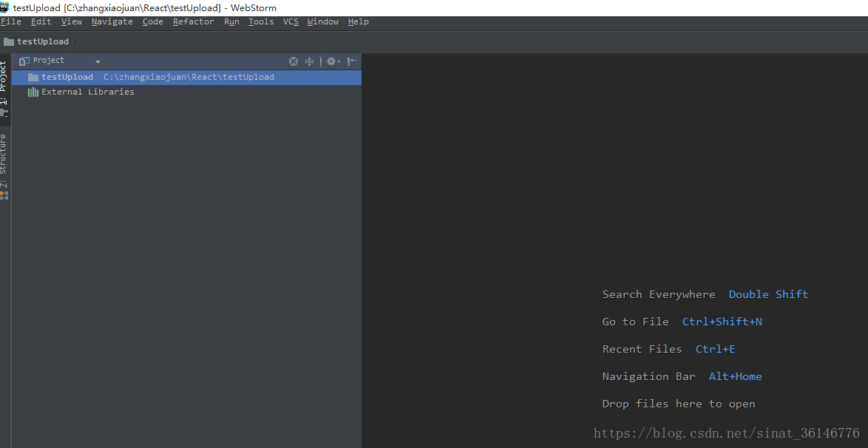
Task: Open the File menu
Action: [x=10, y=21]
